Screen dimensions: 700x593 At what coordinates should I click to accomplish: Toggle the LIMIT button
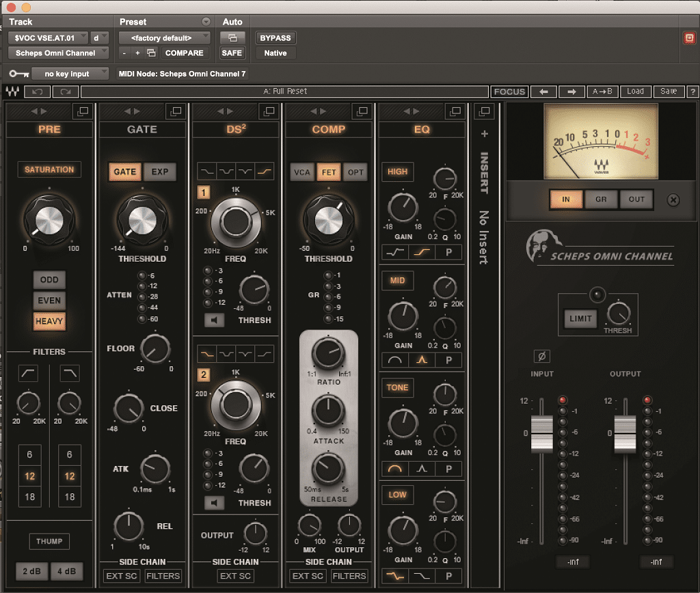click(580, 318)
